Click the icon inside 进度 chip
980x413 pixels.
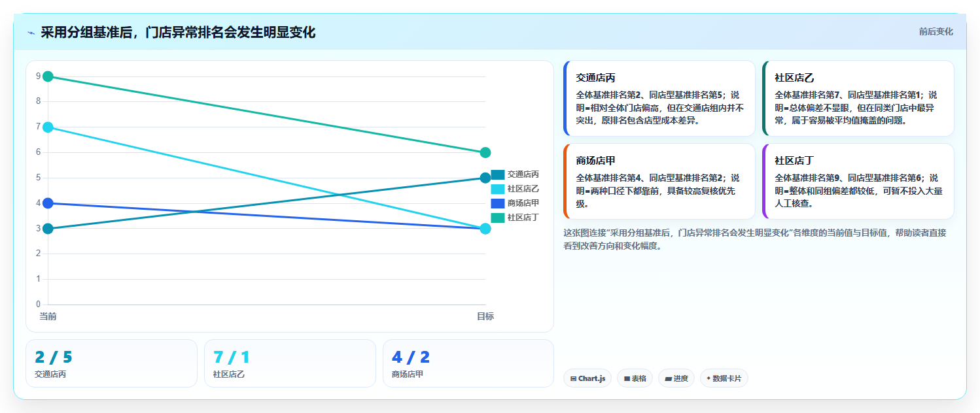coord(668,378)
